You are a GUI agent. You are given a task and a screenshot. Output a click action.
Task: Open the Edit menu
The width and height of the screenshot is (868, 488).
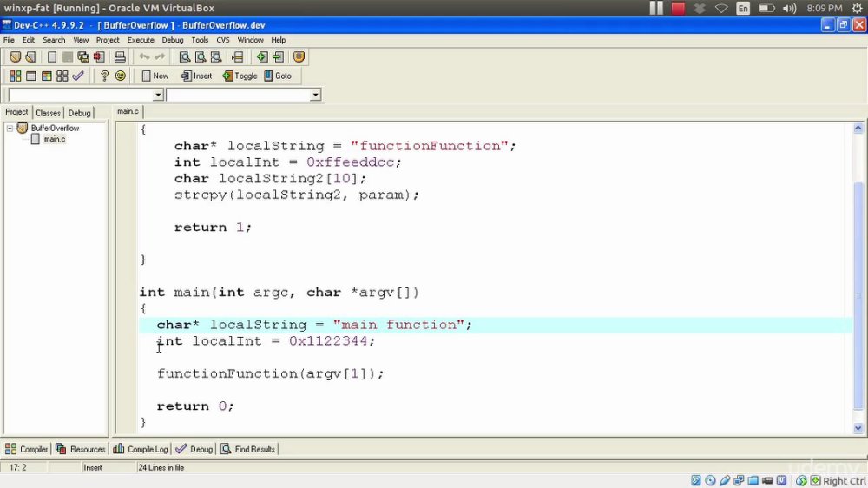tap(29, 40)
